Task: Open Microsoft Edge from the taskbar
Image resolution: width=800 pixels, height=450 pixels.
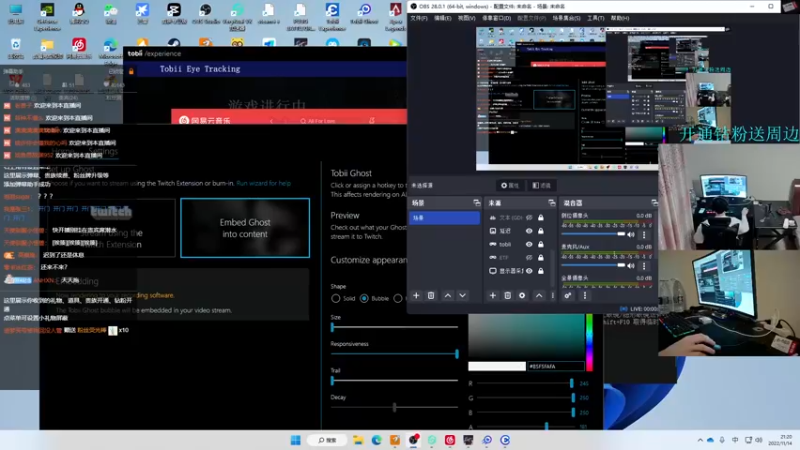Action: pyautogui.click(x=377, y=440)
